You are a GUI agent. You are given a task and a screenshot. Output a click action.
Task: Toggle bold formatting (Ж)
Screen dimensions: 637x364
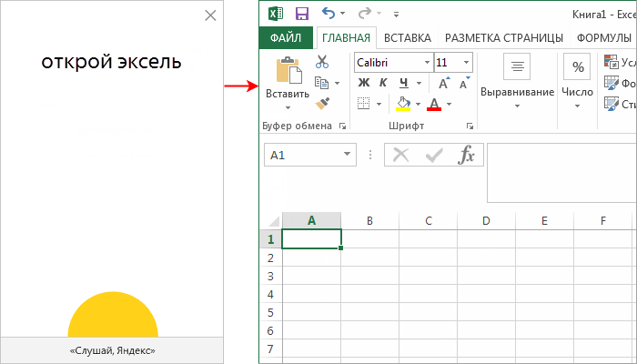tap(363, 83)
